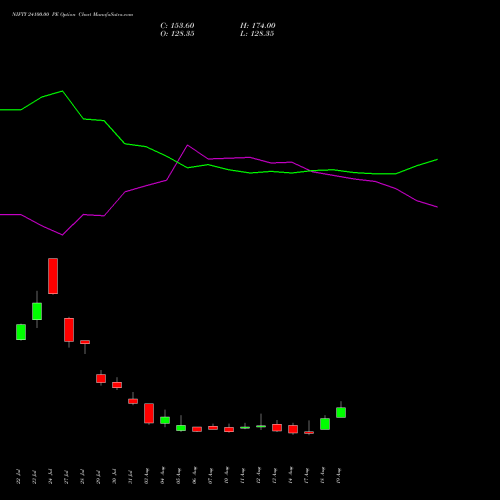The image size is (500, 500).
Task: Click the peak of the purple indicator line
Action: coord(188,145)
